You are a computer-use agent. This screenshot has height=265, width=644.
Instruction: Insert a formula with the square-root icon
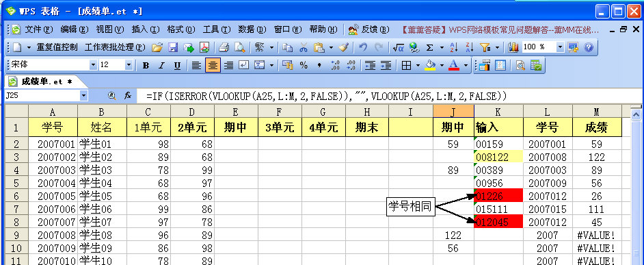click(398, 48)
